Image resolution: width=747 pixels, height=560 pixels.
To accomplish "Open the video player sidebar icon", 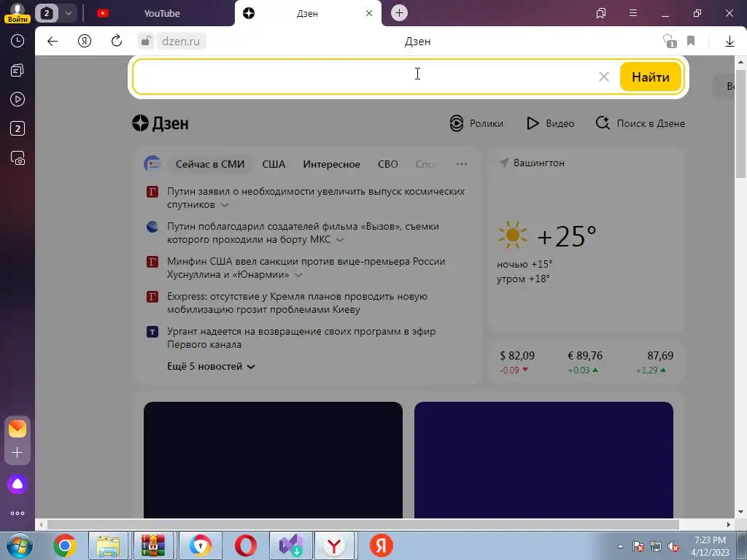I will tap(18, 99).
